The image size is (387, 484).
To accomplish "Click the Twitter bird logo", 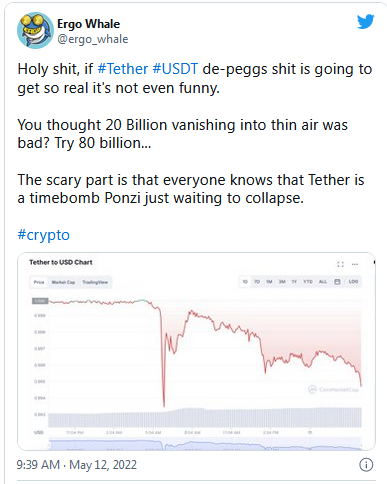I will click(x=366, y=22).
